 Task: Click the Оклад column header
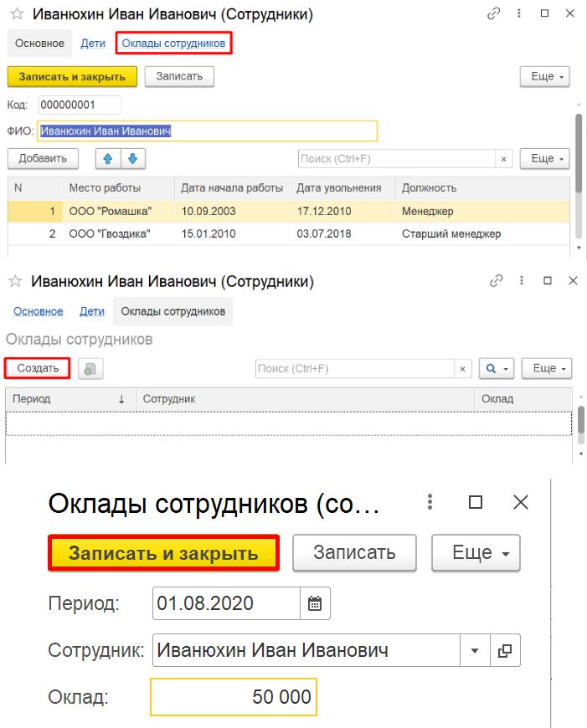click(x=523, y=399)
